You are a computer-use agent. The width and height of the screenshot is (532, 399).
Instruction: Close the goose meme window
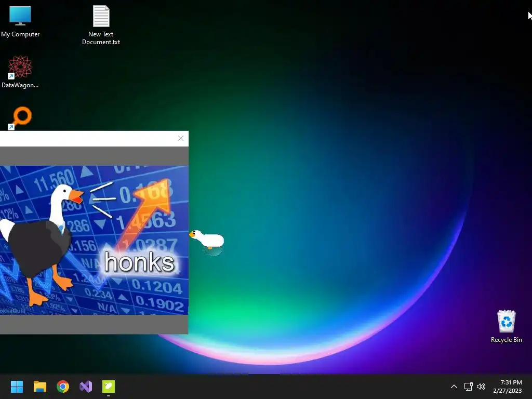pos(180,138)
